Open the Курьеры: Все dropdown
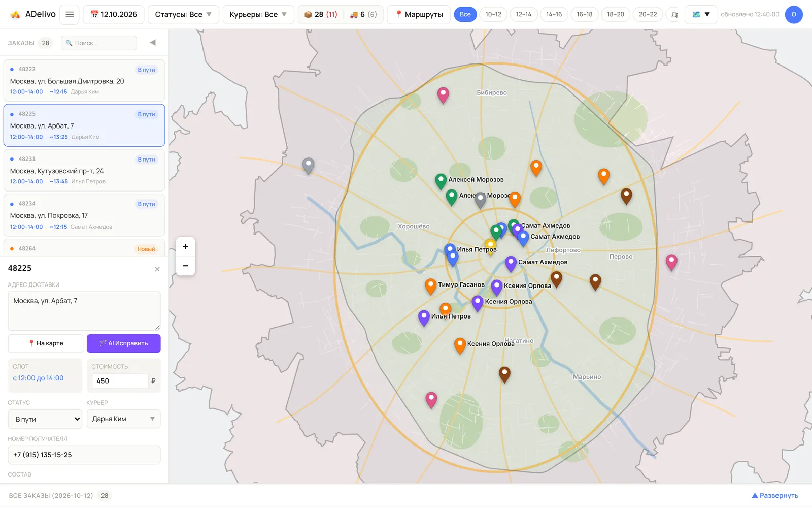Viewport: 812px width, 508px height. tap(258, 14)
